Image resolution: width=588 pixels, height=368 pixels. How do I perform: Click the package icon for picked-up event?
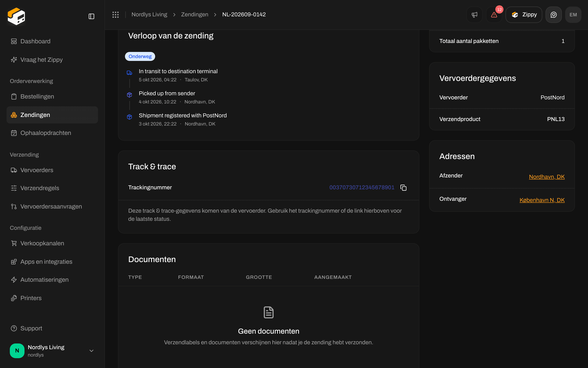tap(129, 95)
